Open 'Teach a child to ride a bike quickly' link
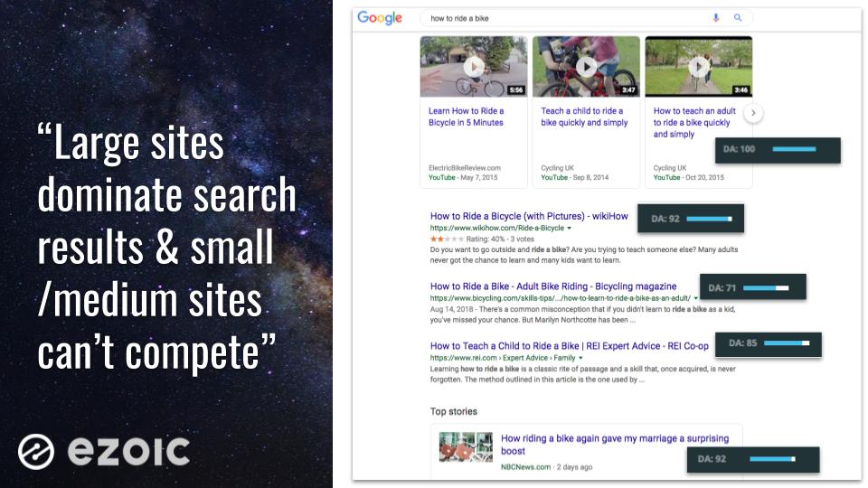Viewport: 868px width, 488px height. pos(584,117)
